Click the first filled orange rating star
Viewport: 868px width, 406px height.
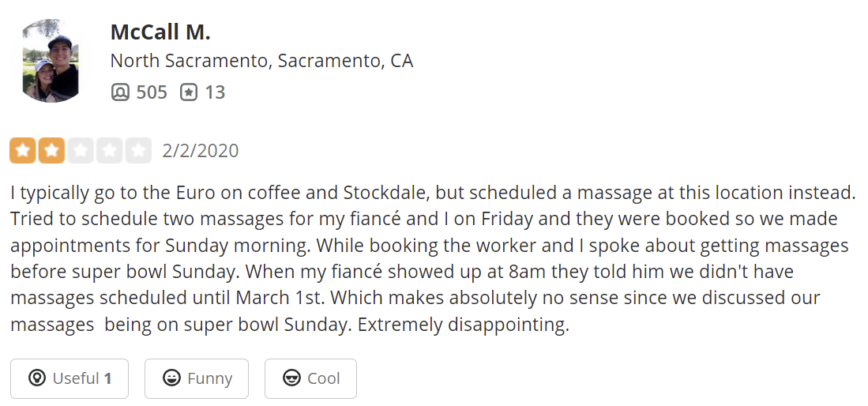[x=23, y=150]
